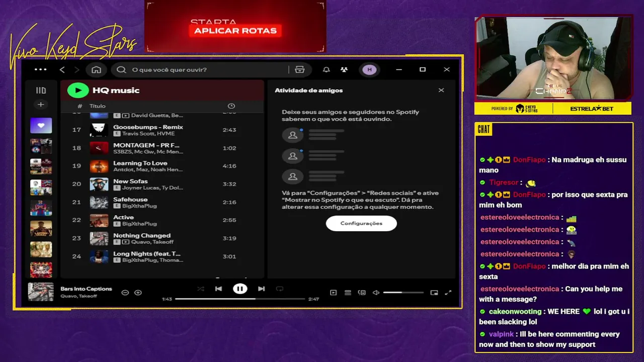Enter full screen player mode
The image size is (644, 362).
(448, 293)
